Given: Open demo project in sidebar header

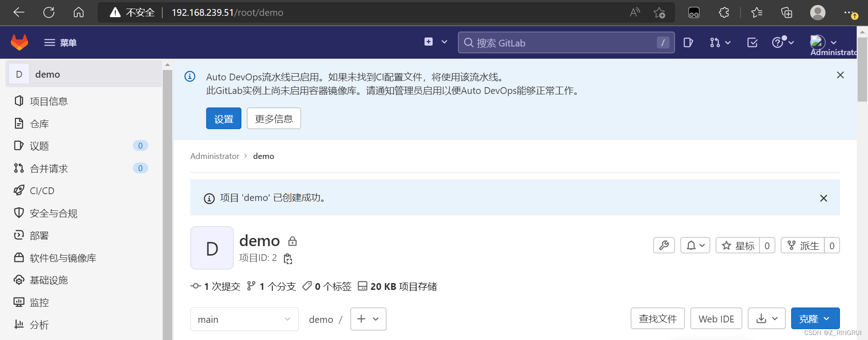Looking at the screenshot, I should point(84,74).
